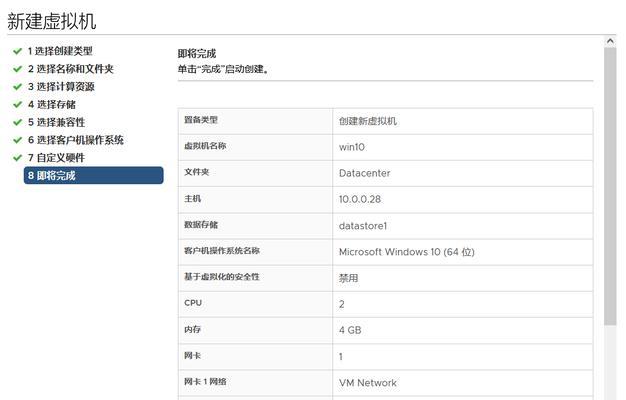Go back to step 1 选择创建类型
This screenshot has height=400, width=626.
click(x=60, y=51)
